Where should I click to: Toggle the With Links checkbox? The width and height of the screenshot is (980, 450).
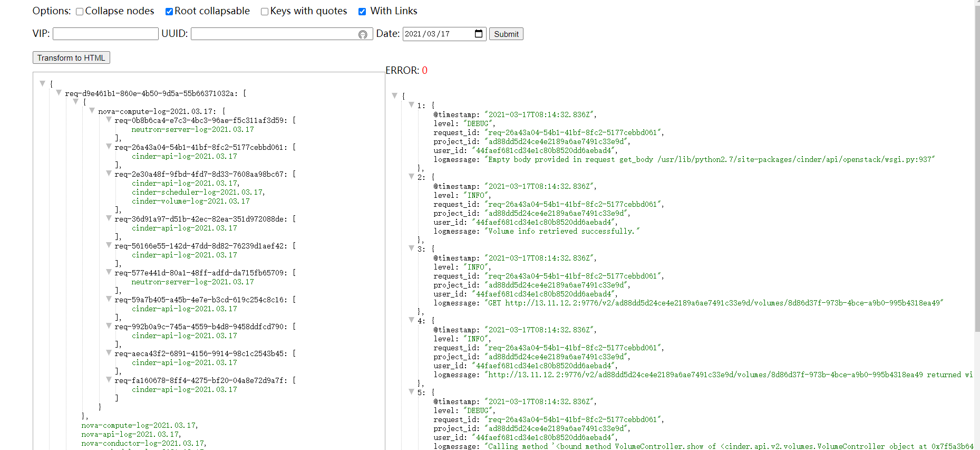point(362,12)
